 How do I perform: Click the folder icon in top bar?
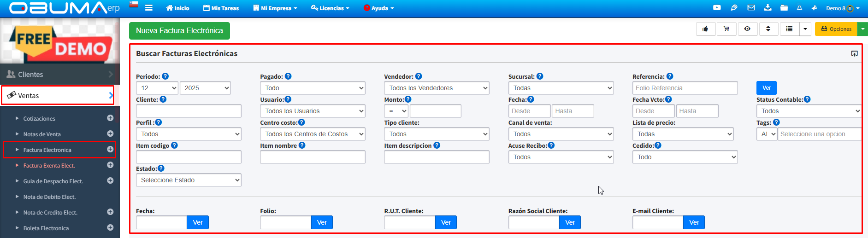(x=784, y=8)
